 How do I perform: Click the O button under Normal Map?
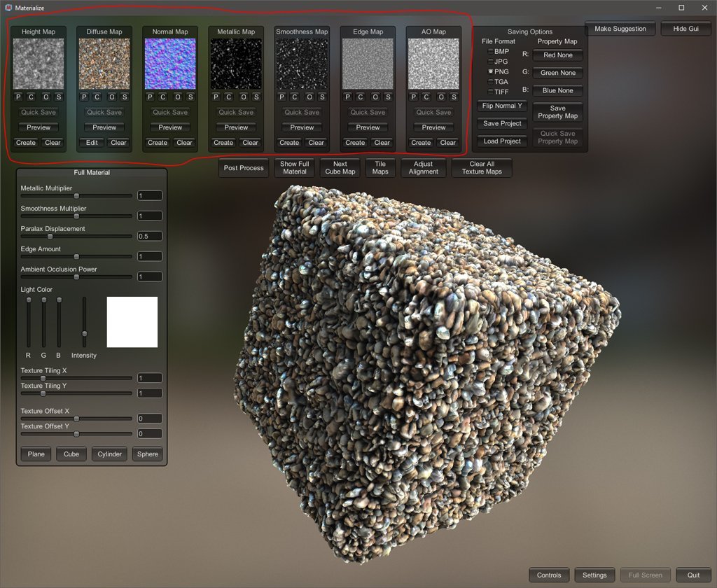(x=178, y=97)
